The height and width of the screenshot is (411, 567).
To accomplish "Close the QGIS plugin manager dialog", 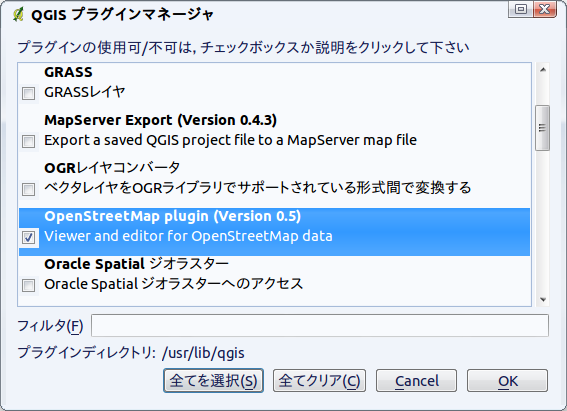I will tap(545, 9).
